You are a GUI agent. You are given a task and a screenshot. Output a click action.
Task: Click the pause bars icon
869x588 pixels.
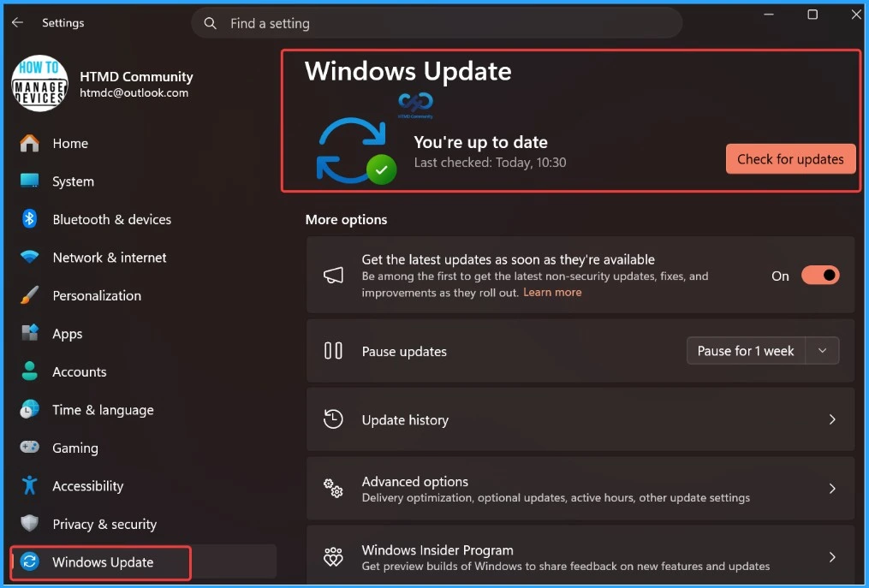click(x=333, y=351)
